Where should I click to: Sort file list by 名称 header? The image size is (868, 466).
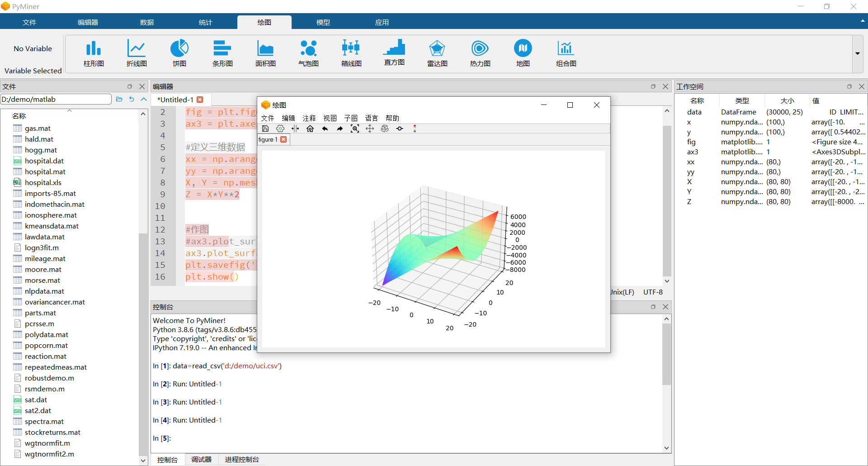[x=19, y=116]
